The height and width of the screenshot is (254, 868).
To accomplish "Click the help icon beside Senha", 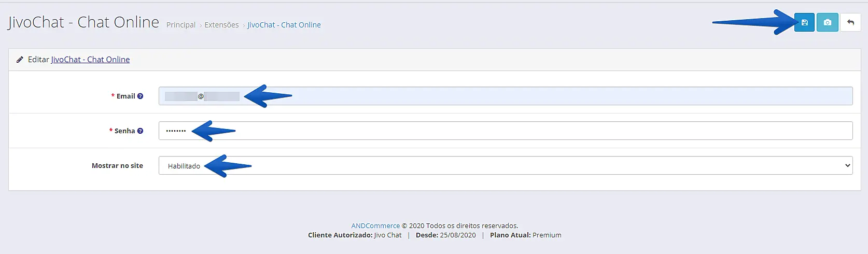I will coord(140,131).
